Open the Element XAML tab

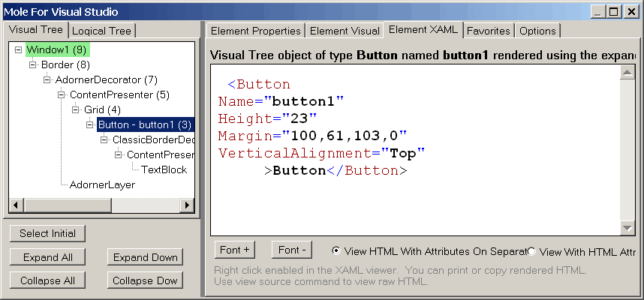[423, 29]
